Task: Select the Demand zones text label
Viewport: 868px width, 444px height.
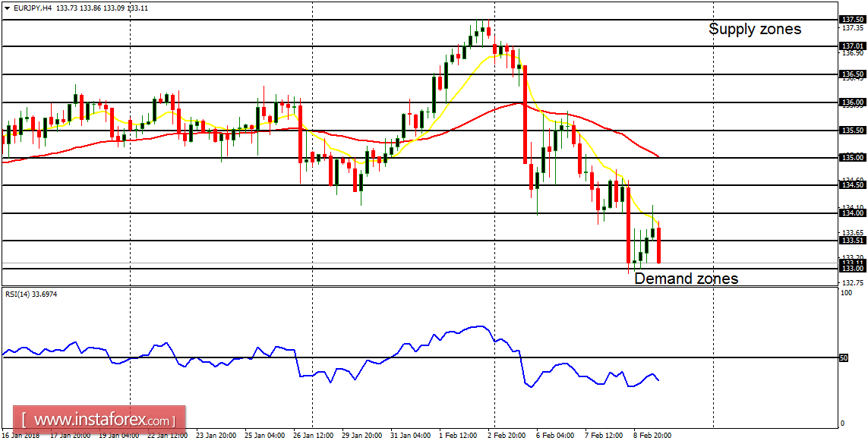Action: pos(686,279)
